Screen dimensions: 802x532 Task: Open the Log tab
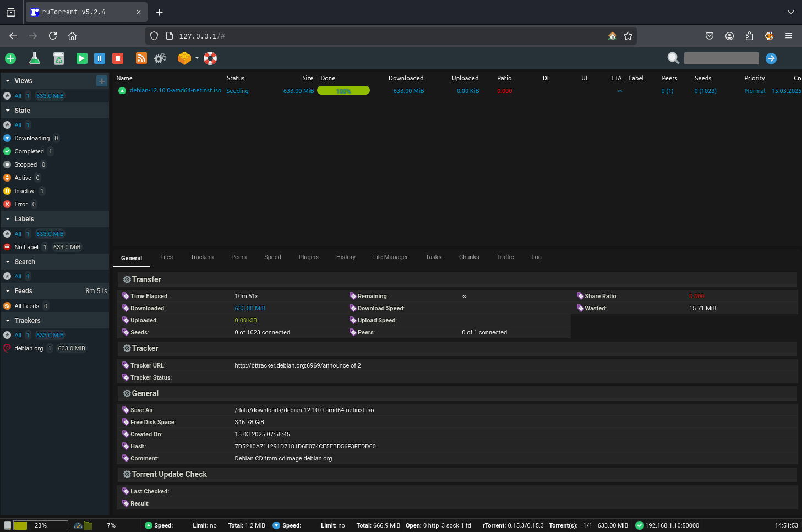pos(536,257)
